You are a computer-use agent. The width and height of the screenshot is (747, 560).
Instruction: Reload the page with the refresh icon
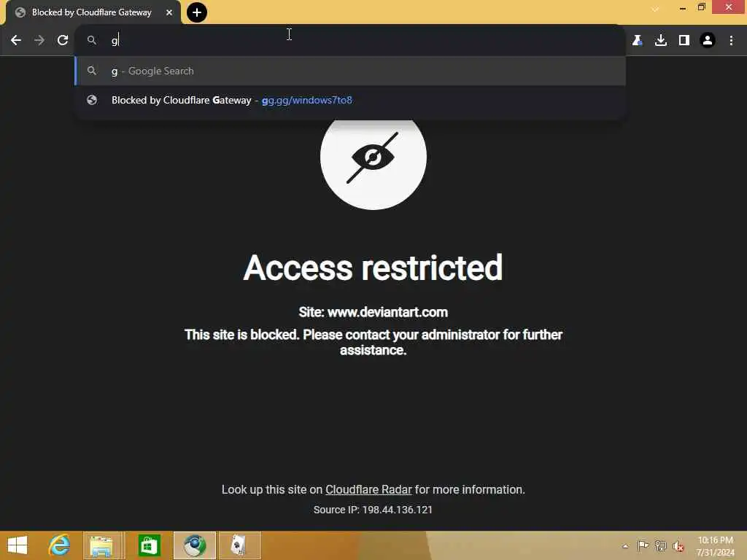coord(63,41)
